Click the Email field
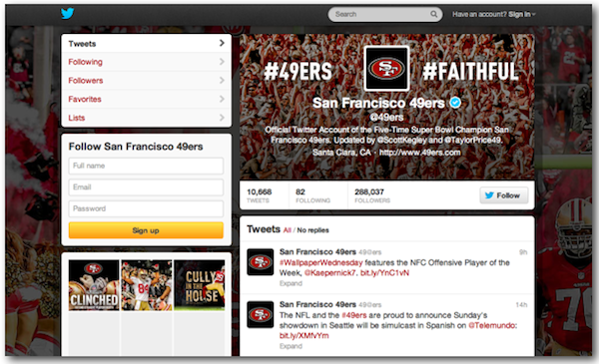 tap(146, 186)
